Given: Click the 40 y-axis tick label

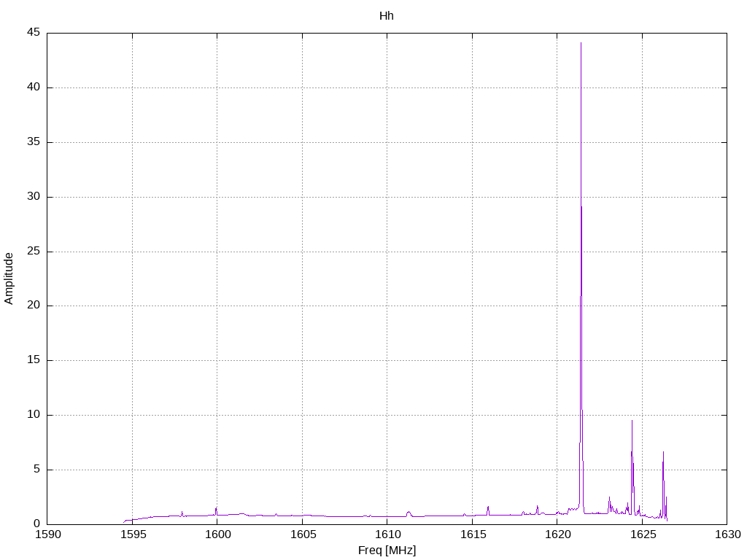Looking at the screenshot, I should click(x=34, y=87).
